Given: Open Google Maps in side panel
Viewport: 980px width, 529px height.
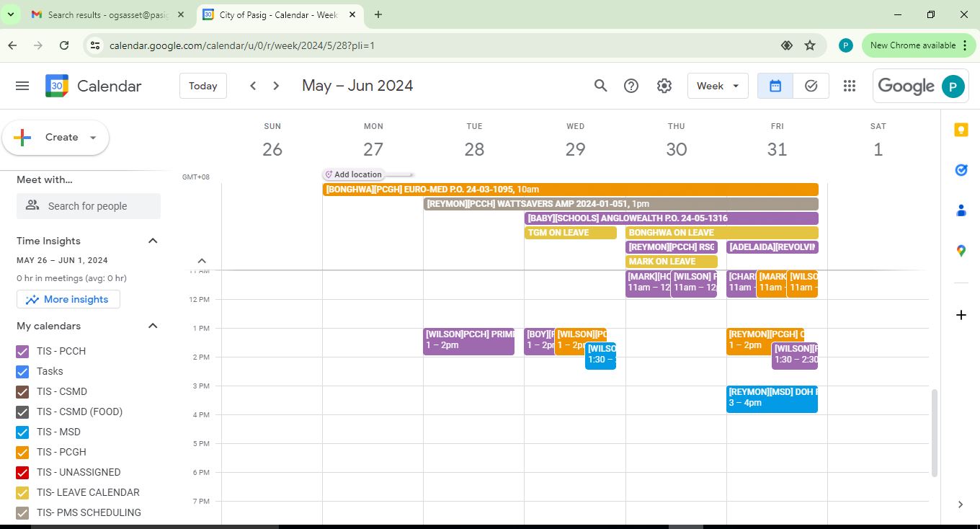Looking at the screenshot, I should coord(961,251).
